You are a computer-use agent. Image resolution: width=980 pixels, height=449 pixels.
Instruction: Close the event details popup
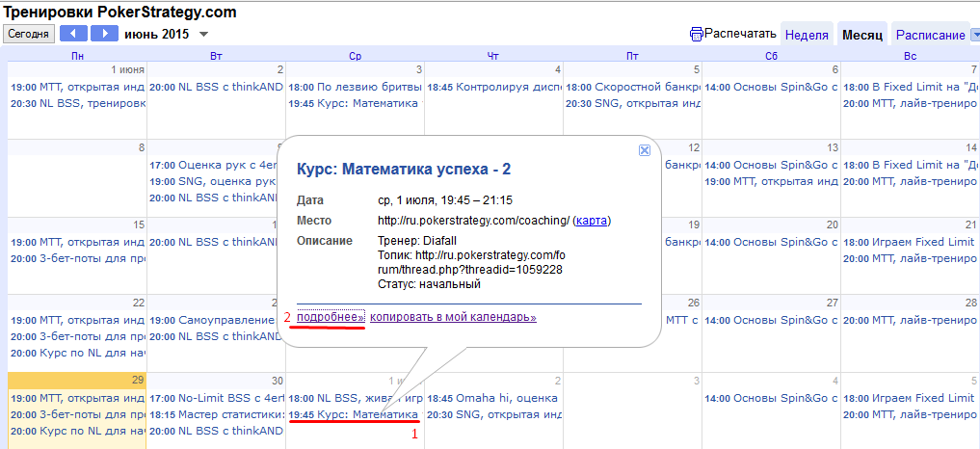click(645, 150)
